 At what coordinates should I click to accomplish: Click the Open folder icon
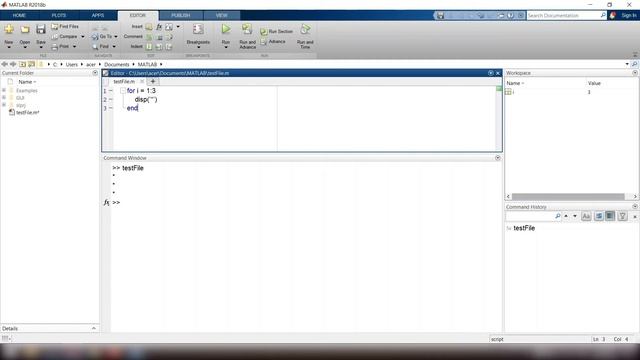pyautogui.click(x=25, y=29)
